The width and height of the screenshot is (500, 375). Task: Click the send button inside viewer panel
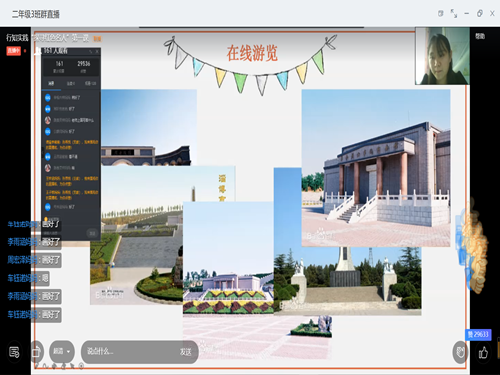tap(92, 233)
